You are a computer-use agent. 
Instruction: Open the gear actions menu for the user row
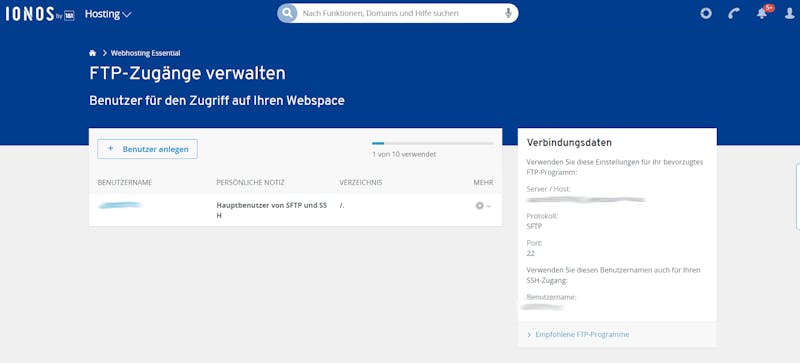(x=483, y=206)
